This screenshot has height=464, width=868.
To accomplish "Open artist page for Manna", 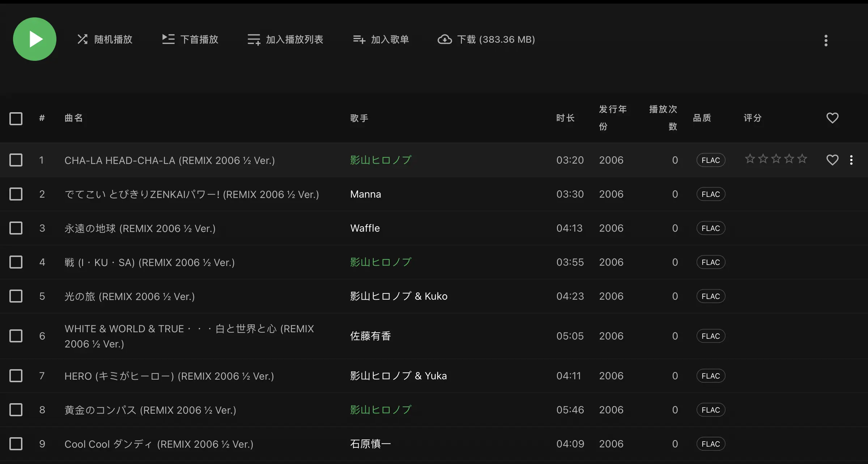I will point(365,194).
